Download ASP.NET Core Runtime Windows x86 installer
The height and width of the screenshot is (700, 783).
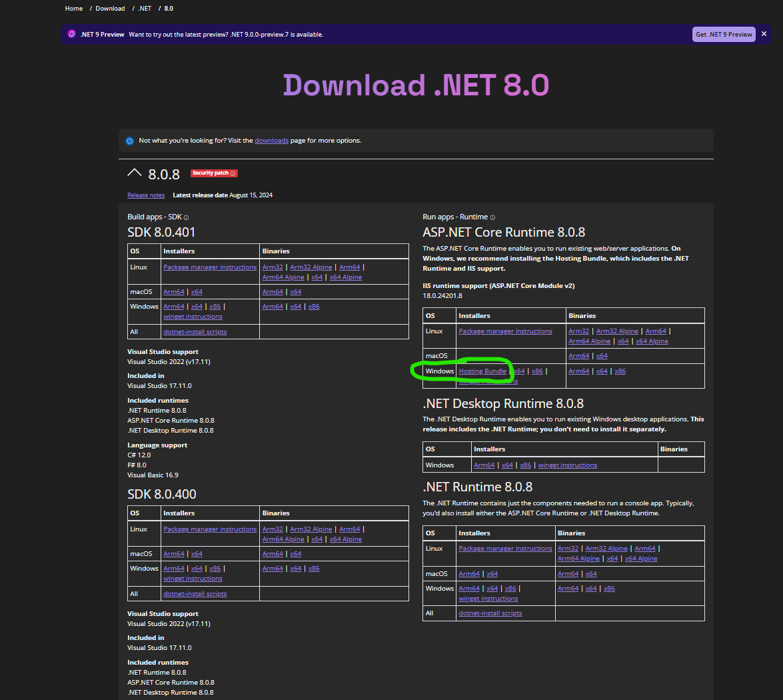[537, 371]
